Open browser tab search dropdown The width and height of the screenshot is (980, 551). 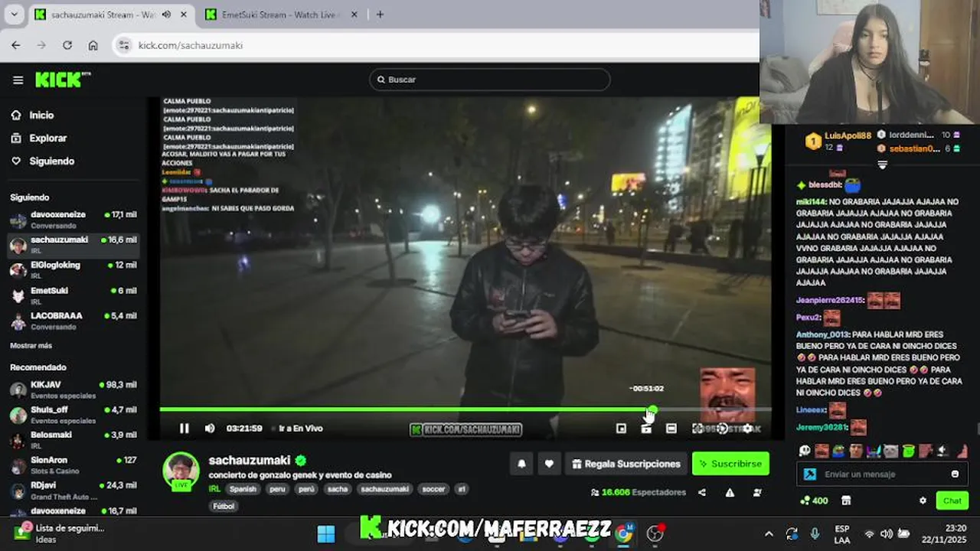coord(14,15)
